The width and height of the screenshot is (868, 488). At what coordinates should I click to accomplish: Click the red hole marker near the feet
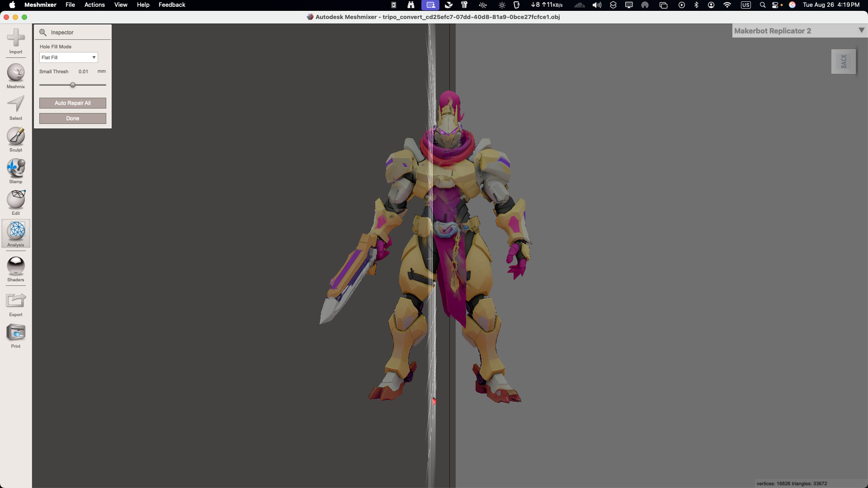(434, 401)
